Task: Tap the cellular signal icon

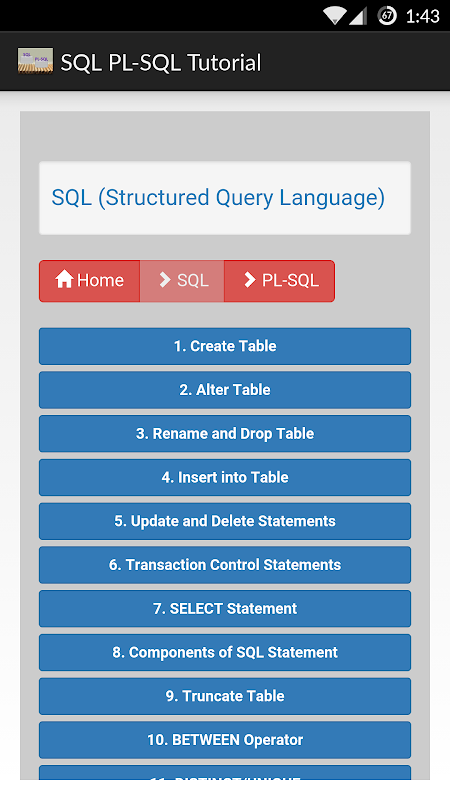Action: point(358,16)
